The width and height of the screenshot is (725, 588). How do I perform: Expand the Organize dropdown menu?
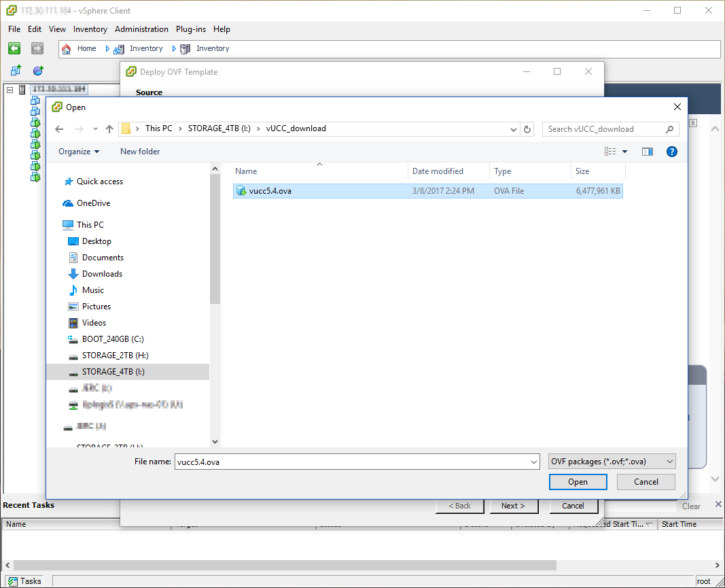(79, 152)
